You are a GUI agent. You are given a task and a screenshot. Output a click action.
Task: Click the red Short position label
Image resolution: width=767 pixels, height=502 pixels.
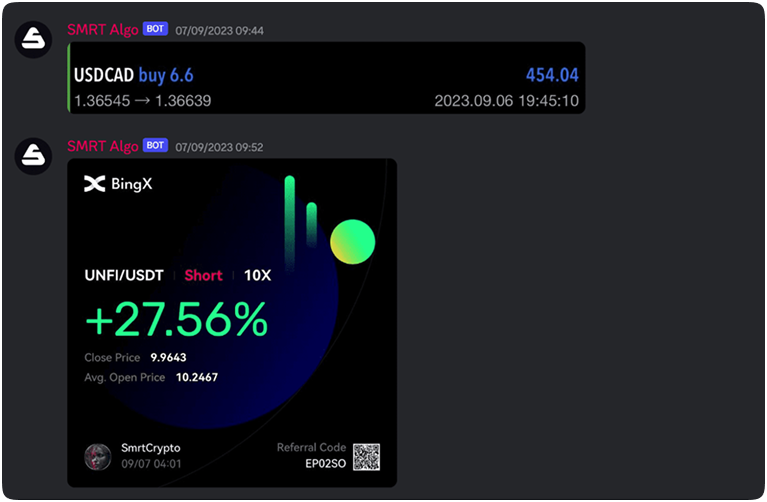pyautogui.click(x=203, y=275)
